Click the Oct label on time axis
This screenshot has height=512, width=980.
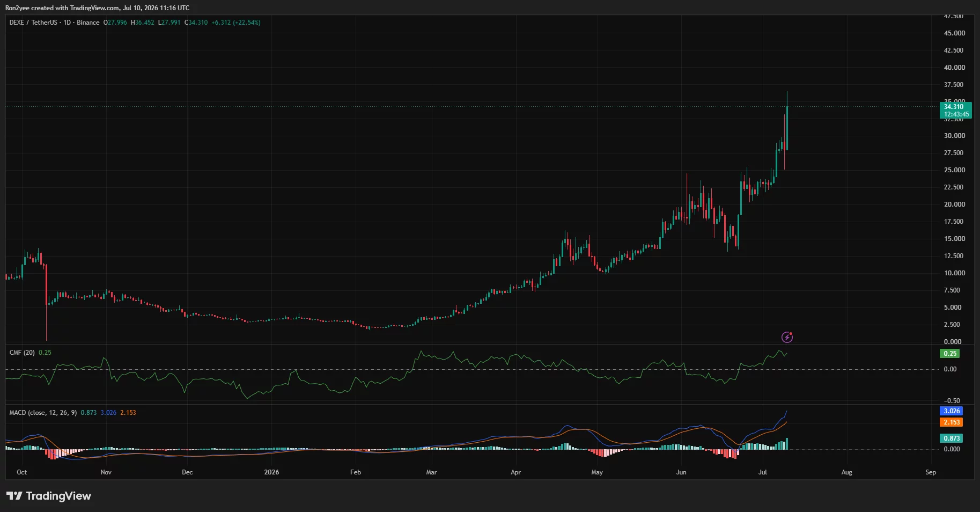(22, 472)
